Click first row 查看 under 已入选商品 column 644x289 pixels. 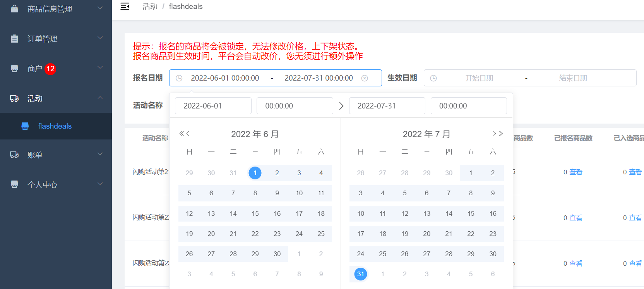(635, 172)
